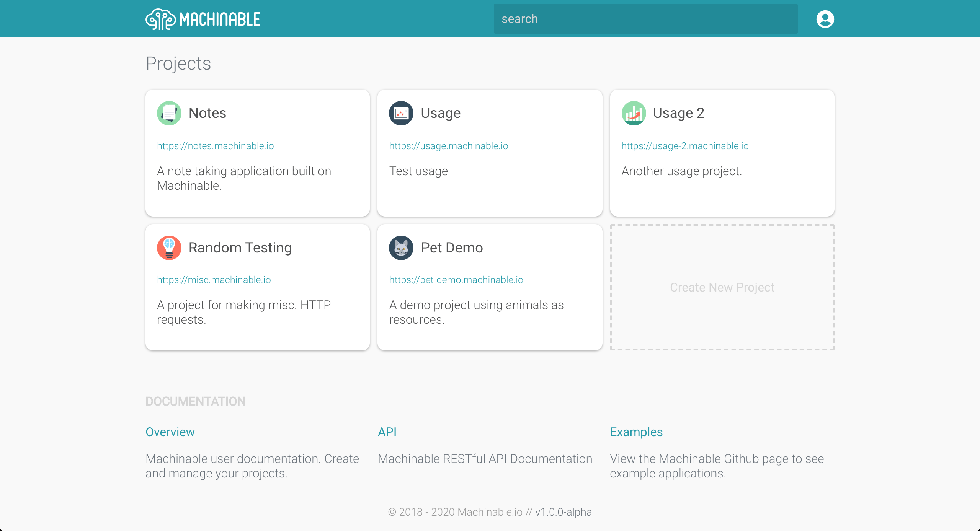
Task: Click the '© 2018 - 2020 Machinable.io' footer text
Action: coord(455,512)
